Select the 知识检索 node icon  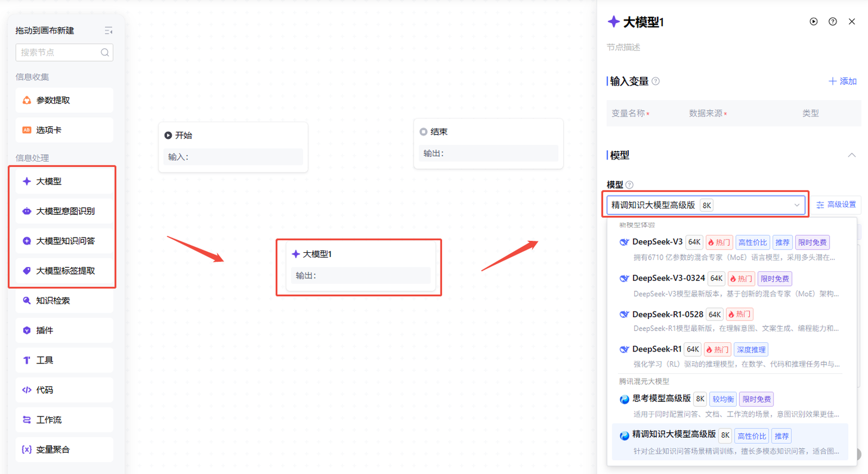27,300
